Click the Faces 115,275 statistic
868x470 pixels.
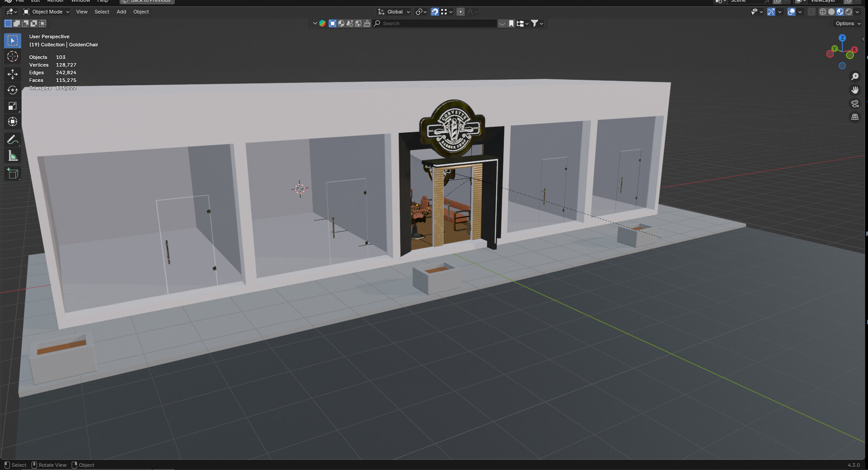point(53,80)
